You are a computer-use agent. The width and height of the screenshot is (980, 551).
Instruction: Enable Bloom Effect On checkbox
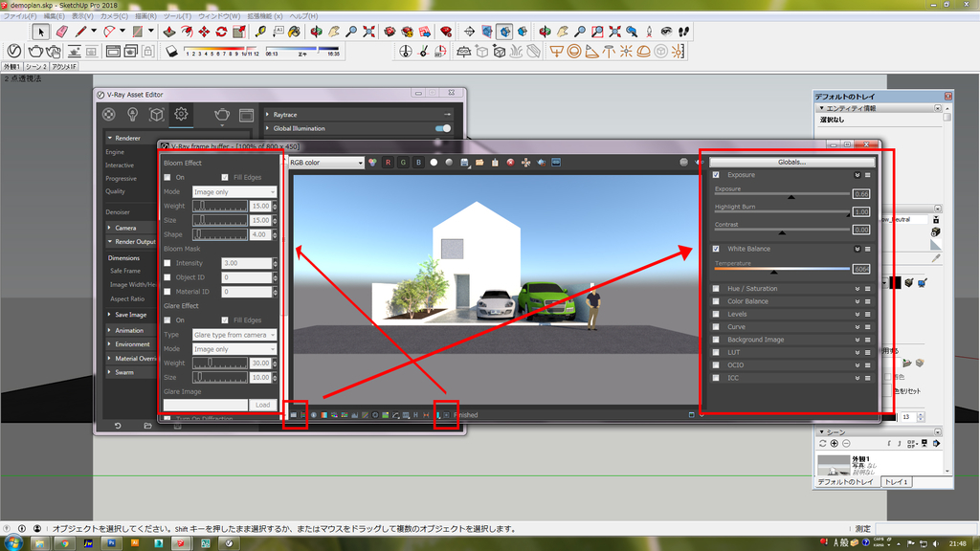167,177
